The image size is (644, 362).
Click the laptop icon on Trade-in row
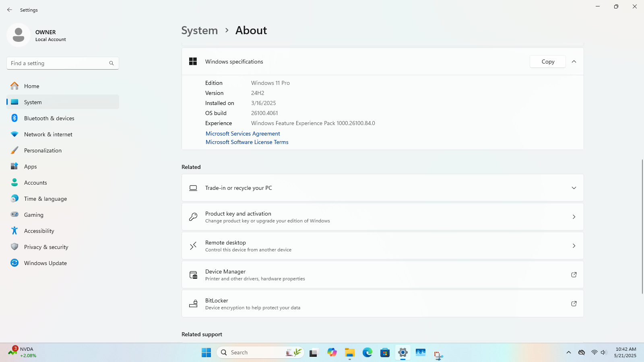[x=193, y=188]
